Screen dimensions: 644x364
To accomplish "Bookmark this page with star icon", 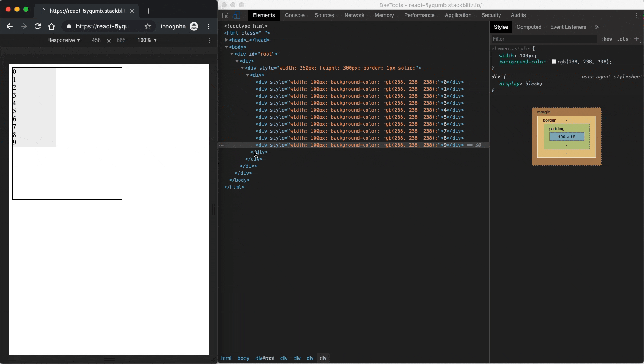I will (x=148, y=26).
